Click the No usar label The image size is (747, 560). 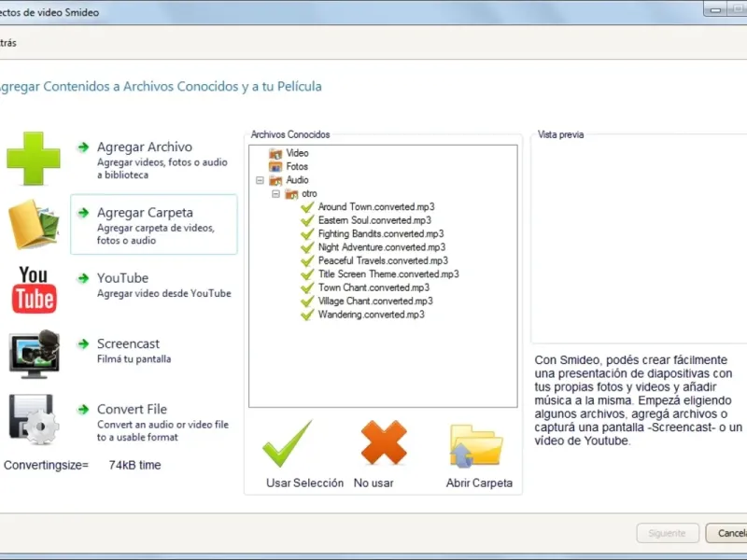click(x=373, y=483)
